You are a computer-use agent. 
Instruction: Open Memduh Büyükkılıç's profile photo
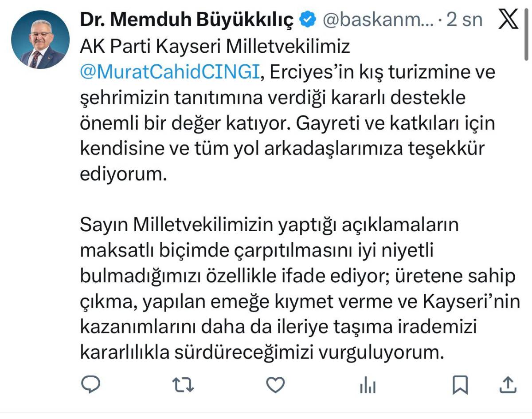[40, 40]
